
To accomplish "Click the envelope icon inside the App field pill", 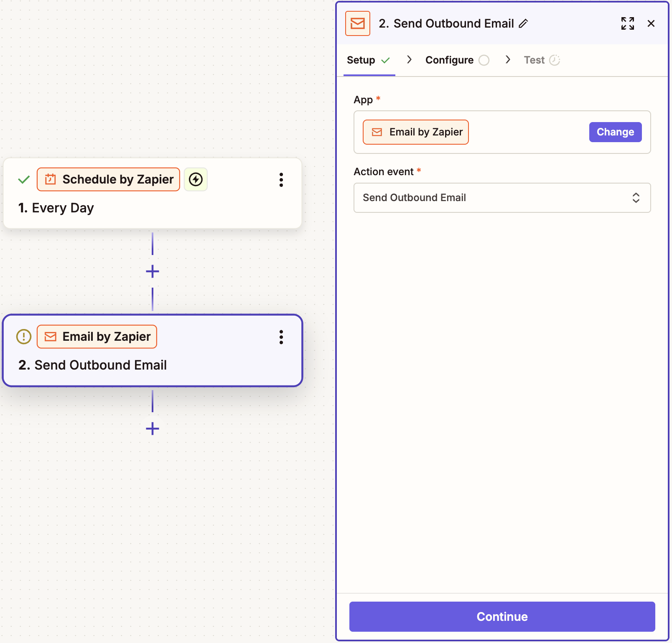I will click(377, 132).
